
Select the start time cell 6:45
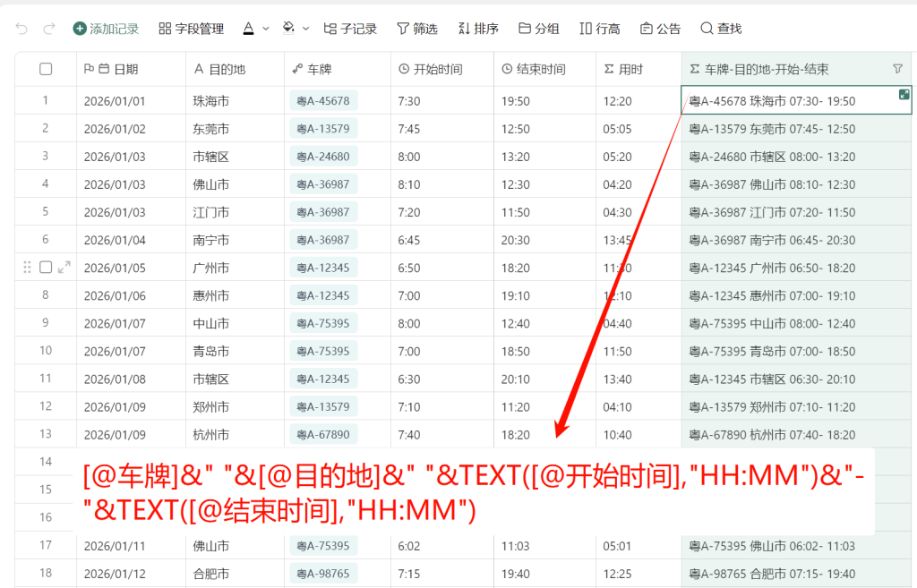pyautogui.click(x=442, y=240)
